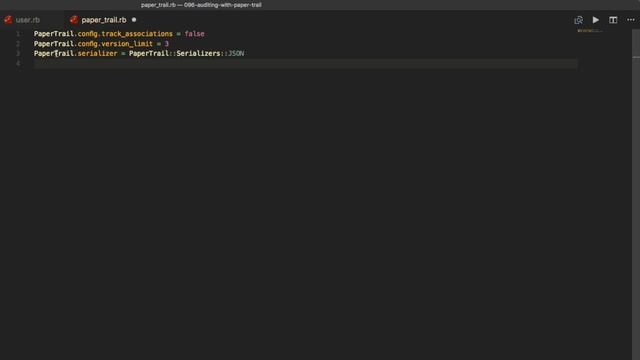This screenshot has height=360, width=640.
Task: Click 'version_limit' in line 2
Action: click(x=127, y=44)
